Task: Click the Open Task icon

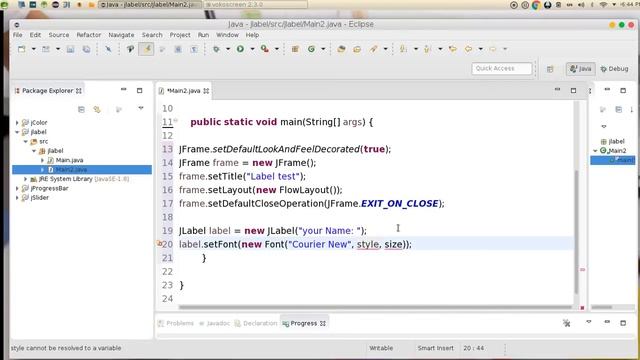Action: pyautogui.click(x=357, y=49)
